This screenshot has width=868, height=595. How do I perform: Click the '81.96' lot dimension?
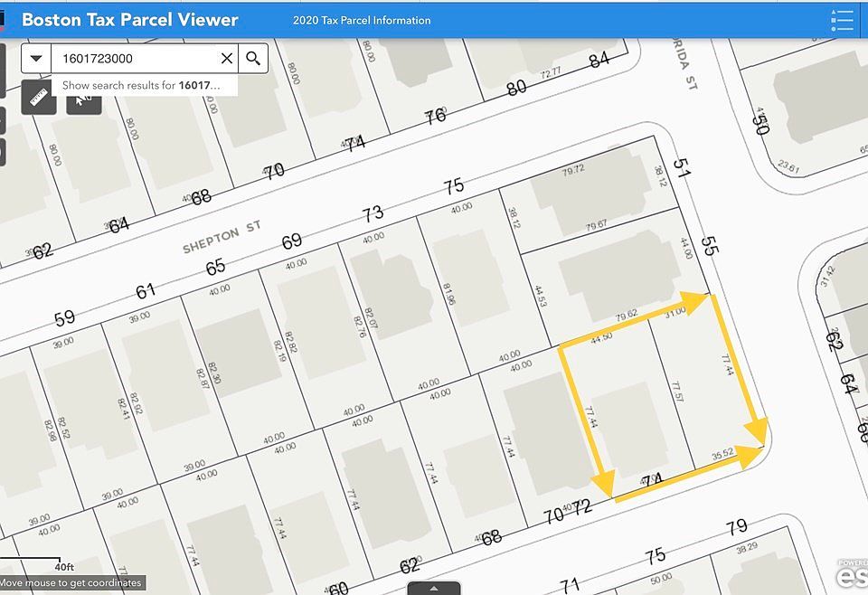pos(449,294)
